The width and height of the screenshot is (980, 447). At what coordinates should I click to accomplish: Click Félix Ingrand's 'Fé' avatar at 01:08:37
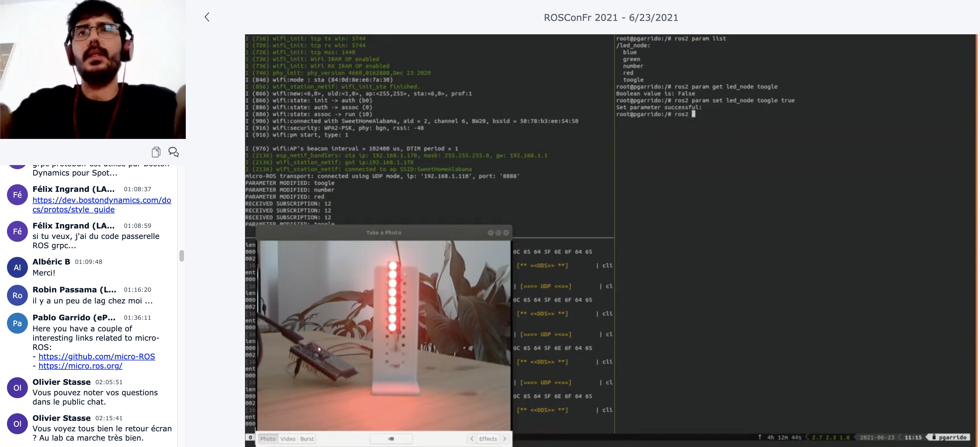[x=17, y=194]
